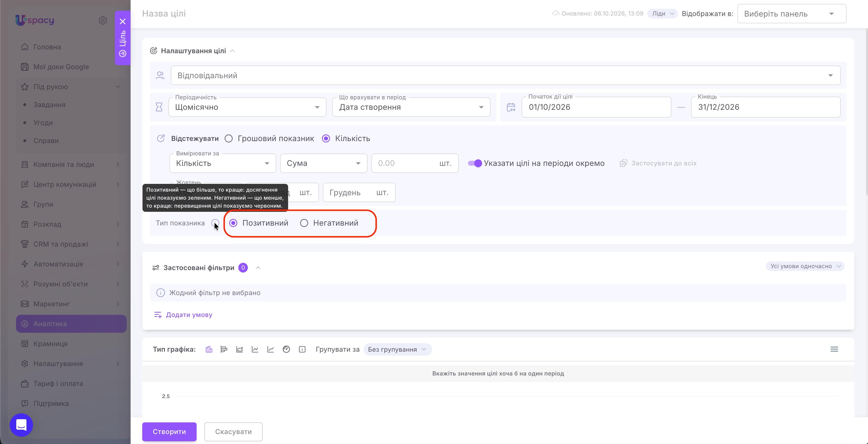Toggle Указати цілі на періоди окремо

click(475, 163)
